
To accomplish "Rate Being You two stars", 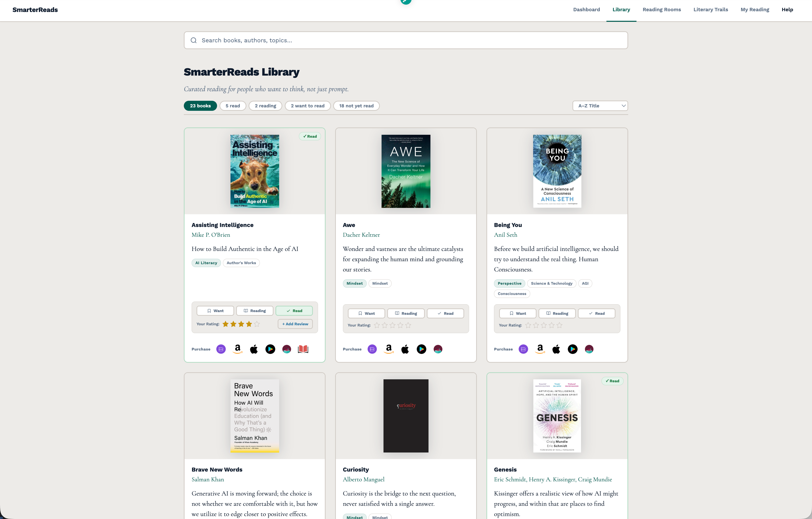I will pyautogui.click(x=536, y=325).
